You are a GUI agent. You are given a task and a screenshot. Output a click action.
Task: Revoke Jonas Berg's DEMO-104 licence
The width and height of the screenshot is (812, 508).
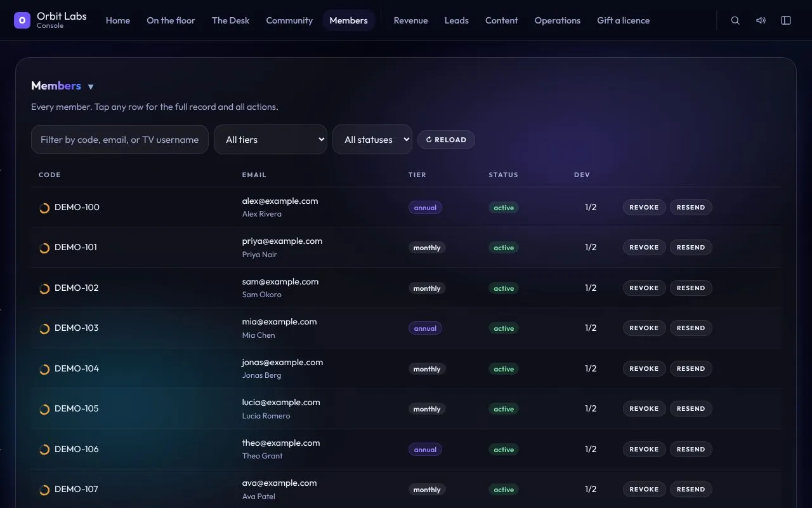coord(644,368)
